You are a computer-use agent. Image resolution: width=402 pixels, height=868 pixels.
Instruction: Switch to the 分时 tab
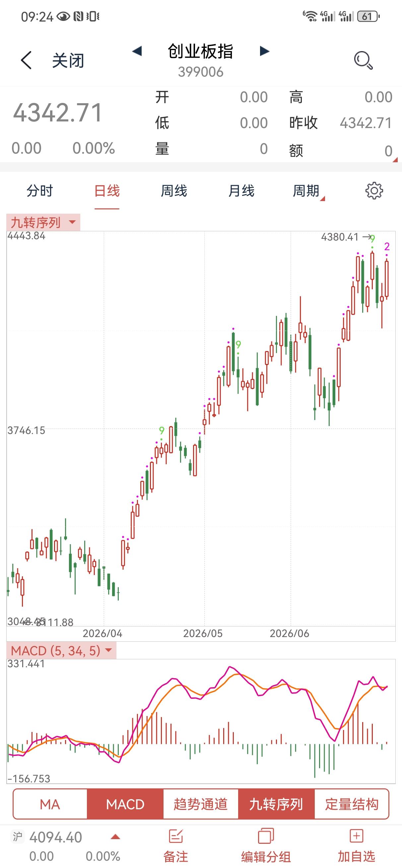[40, 191]
